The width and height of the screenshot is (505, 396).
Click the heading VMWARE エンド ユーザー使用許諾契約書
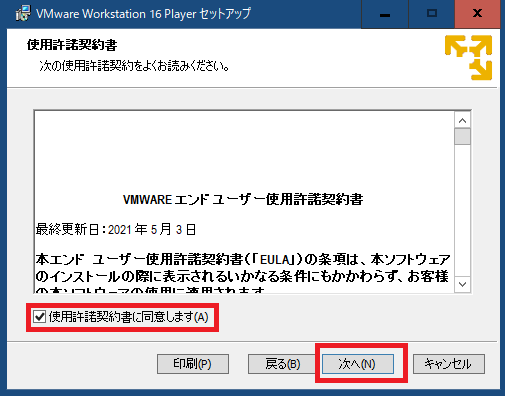pyautogui.click(x=243, y=200)
